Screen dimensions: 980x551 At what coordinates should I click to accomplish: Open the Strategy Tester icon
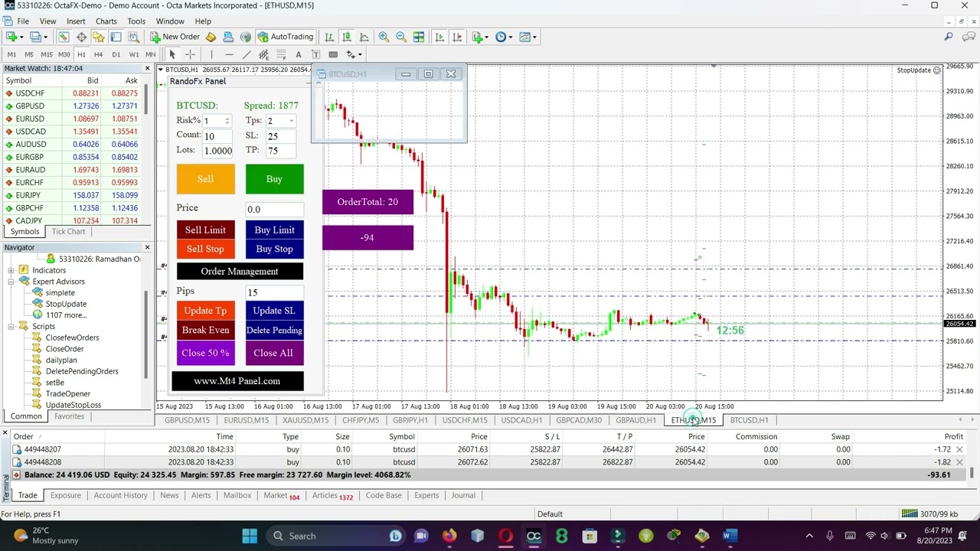pyautogui.click(x=133, y=37)
